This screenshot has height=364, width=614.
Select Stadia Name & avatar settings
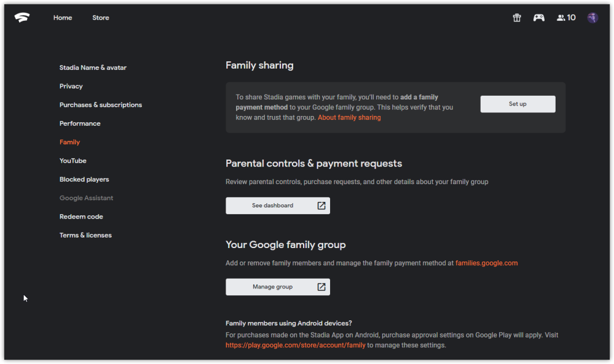point(93,68)
